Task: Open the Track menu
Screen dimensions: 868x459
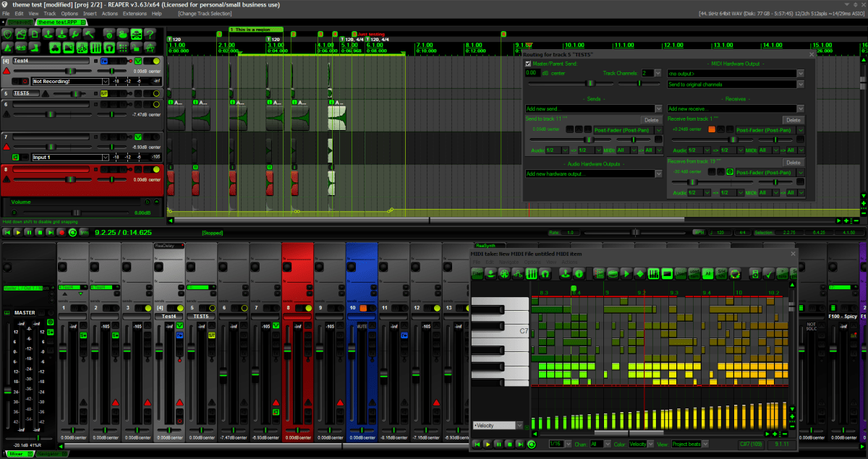Action: 49,13
